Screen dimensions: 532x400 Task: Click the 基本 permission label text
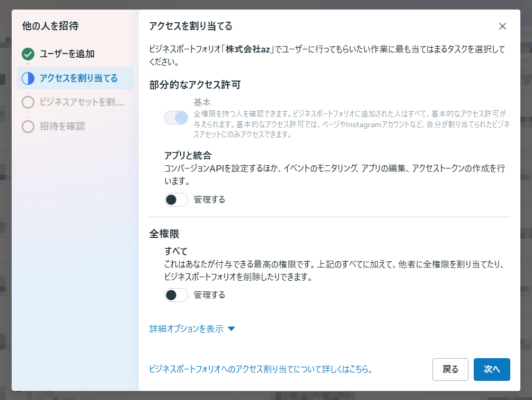tap(203, 102)
